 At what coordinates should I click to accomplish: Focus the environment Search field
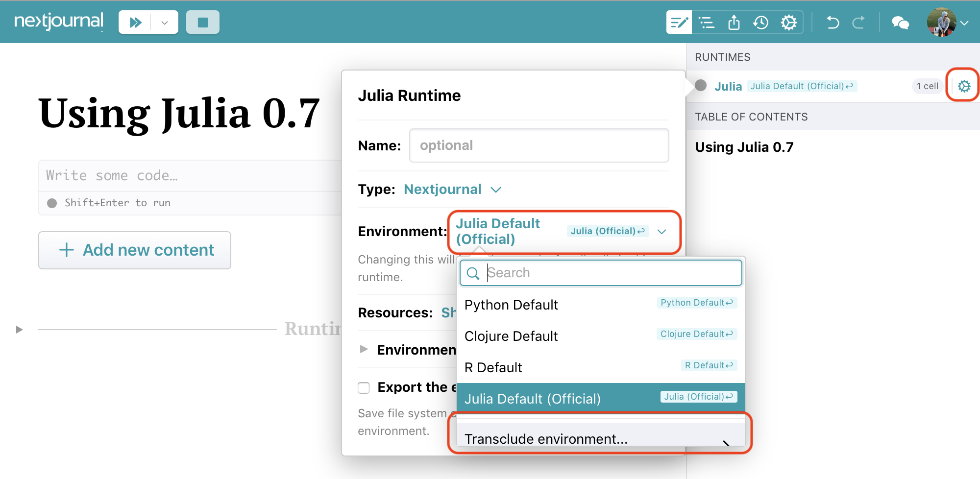(x=601, y=273)
